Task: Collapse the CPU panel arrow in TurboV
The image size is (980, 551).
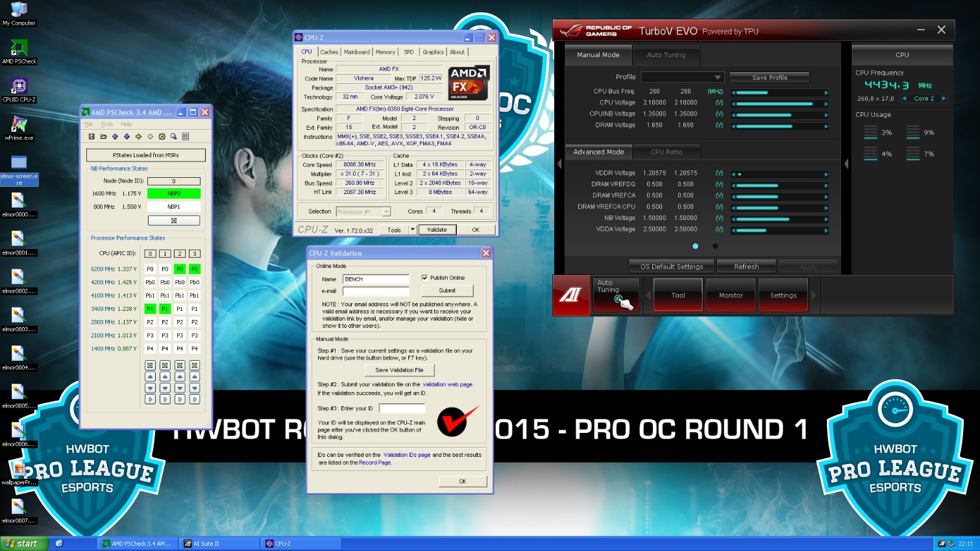Action: pyautogui.click(x=846, y=164)
